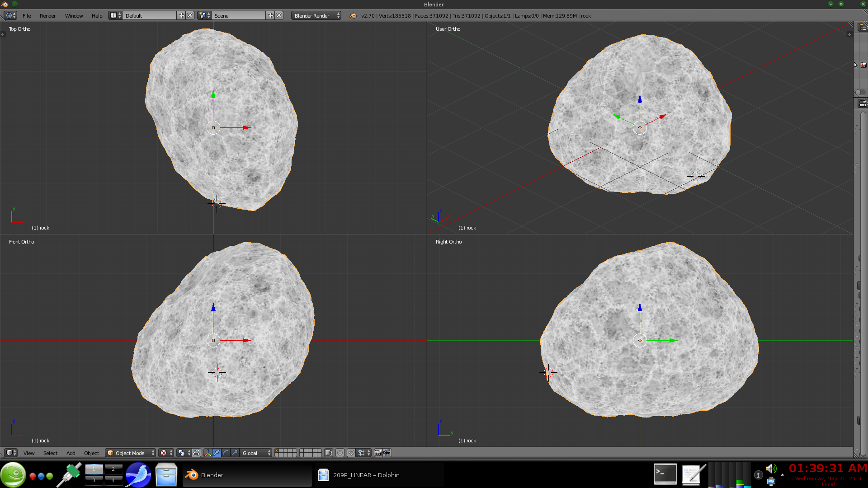Open the viewport shading selector
This screenshot has height=488, width=868.
(166, 453)
